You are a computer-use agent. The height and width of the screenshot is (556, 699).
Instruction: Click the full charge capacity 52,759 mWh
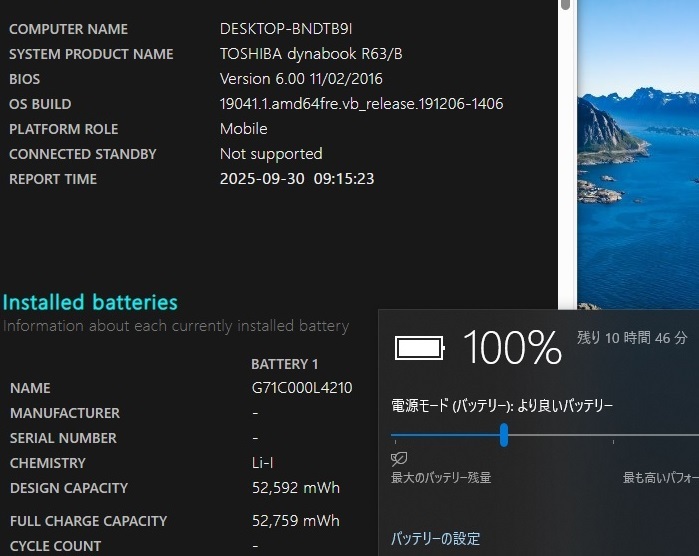[x=295, y=520]
